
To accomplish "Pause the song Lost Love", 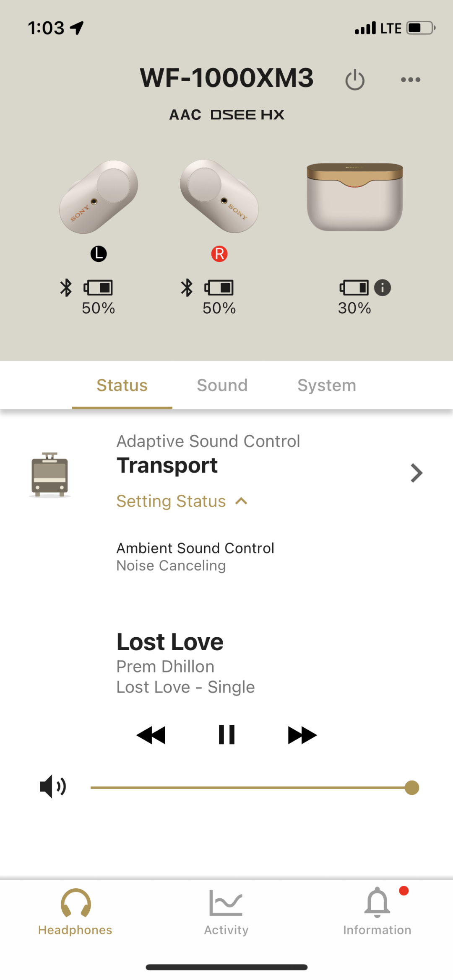I will pos(226,735).
